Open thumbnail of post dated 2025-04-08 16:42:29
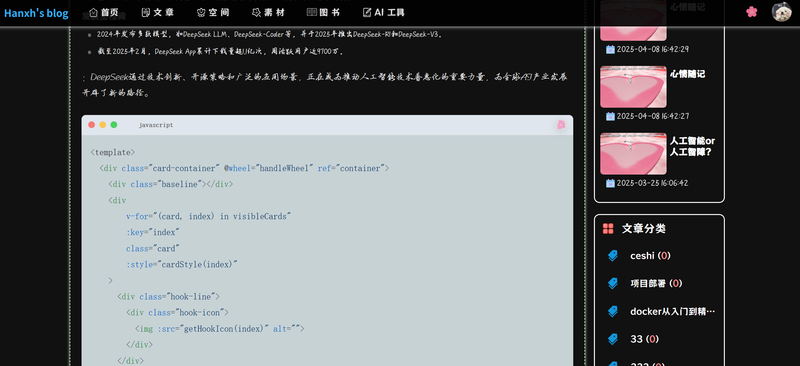 (x=633, y=20)
